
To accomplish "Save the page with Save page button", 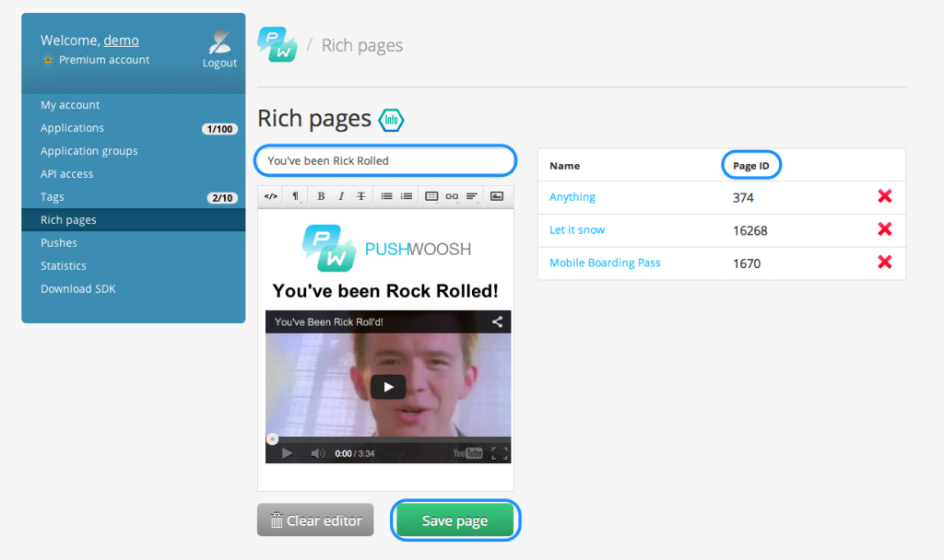I will coord(455,519).
